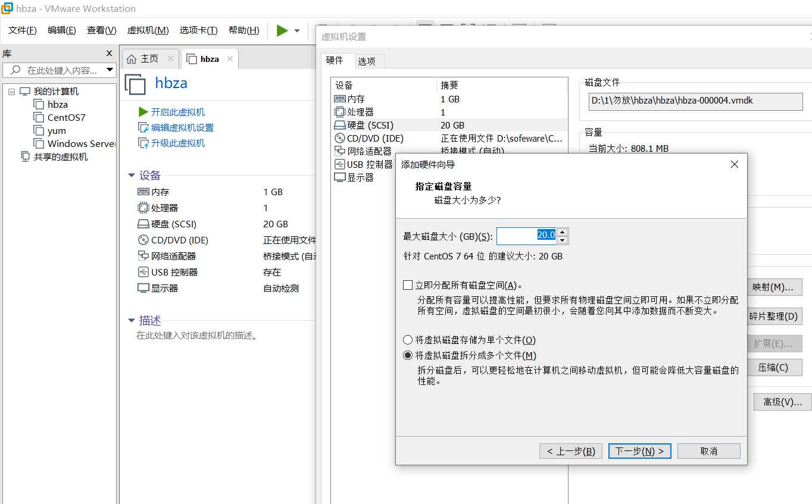Click the VMware Workstation logo in title bar

(x=8, y=8)
